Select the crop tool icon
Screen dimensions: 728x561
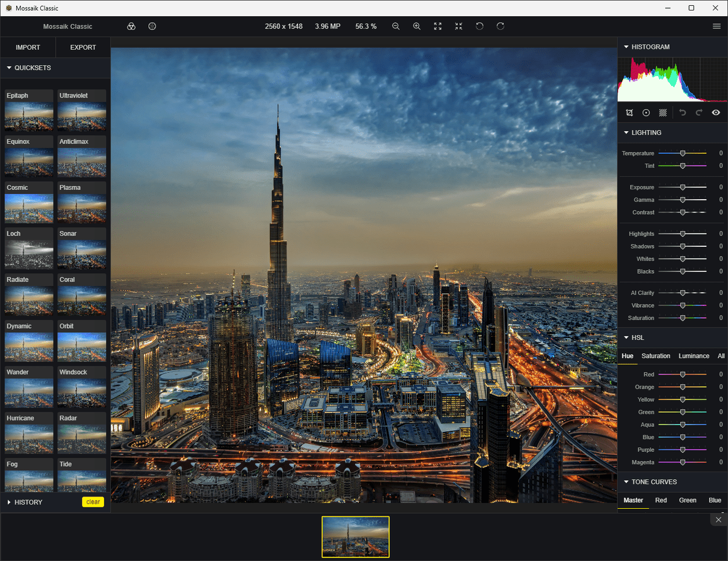[629, 113]
